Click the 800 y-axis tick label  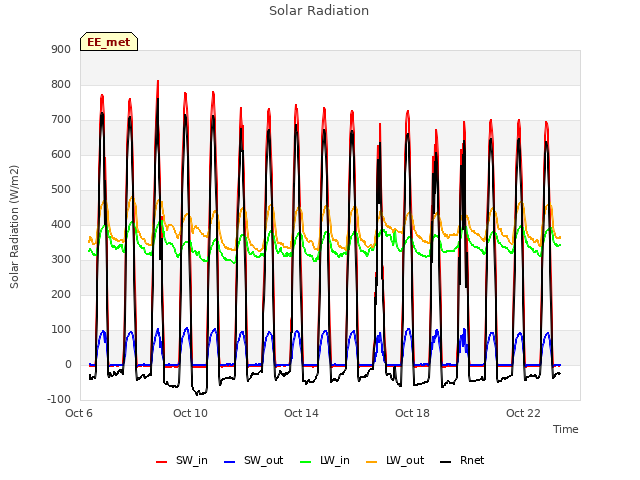tap(61, 85)
